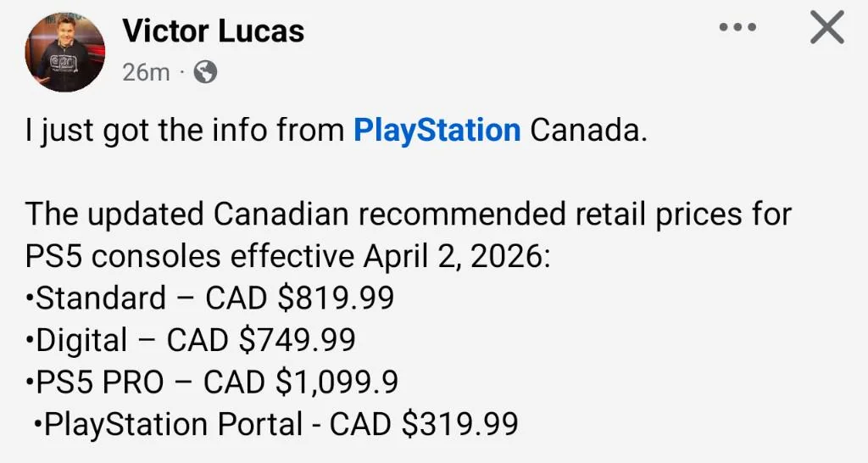The width and height of the screenshot is (868, 463).
Task: Click the $749.99 Digital price
Action: 297,339
